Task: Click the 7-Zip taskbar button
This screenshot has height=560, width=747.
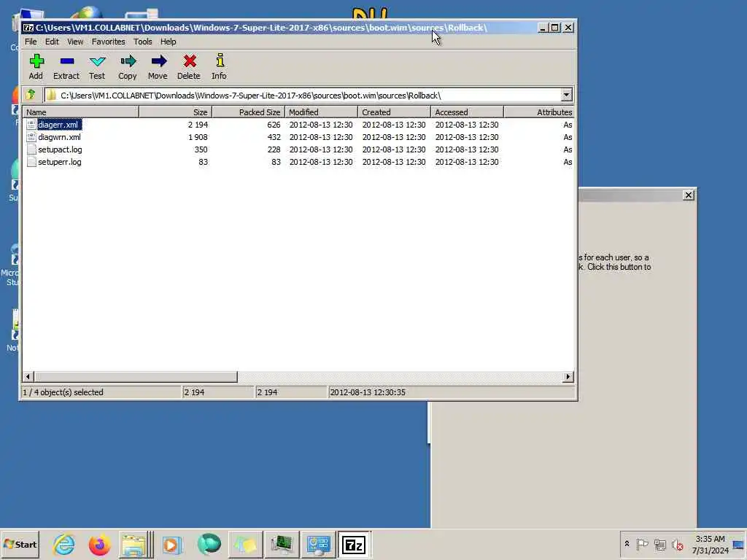Action: click(x=354, y=544)
